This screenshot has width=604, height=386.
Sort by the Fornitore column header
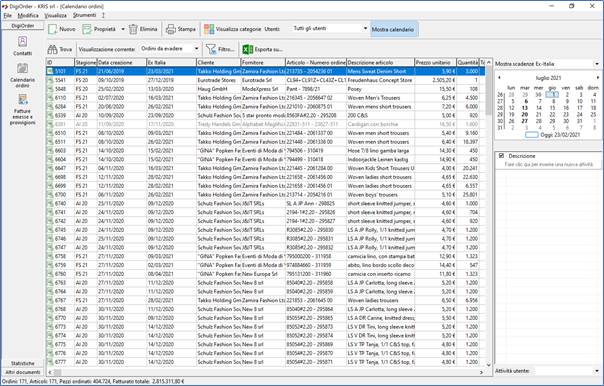point(263,62)
